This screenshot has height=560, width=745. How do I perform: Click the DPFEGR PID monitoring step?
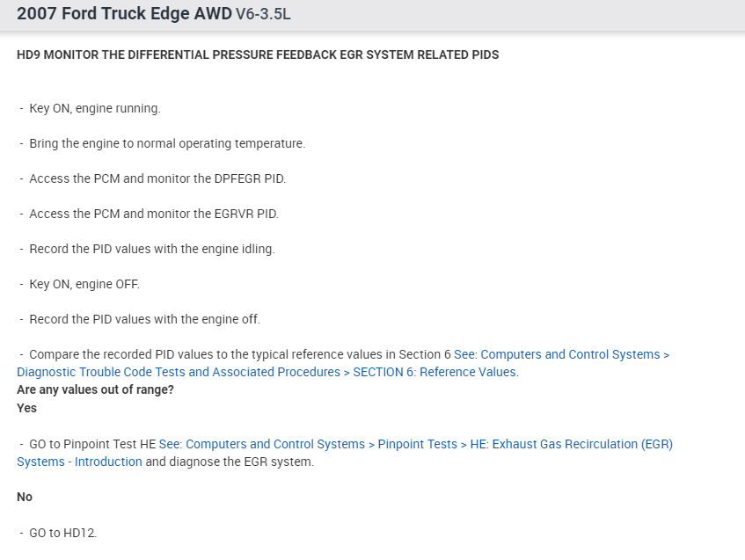click(x=157, y=178)
